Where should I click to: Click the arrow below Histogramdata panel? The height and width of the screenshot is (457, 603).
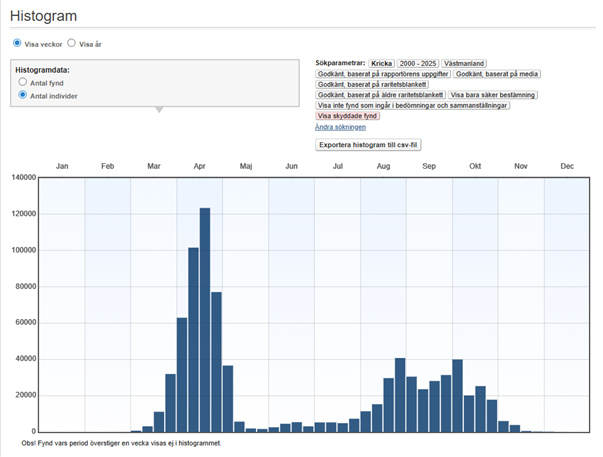pyautogui.click(x=156, y=110)
